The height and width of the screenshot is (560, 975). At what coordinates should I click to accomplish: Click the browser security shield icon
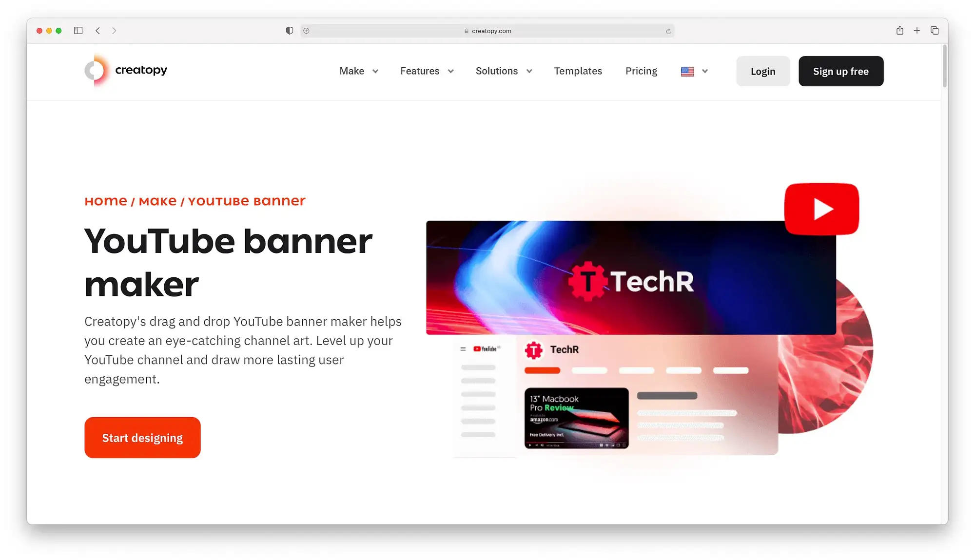pos(289,30)
